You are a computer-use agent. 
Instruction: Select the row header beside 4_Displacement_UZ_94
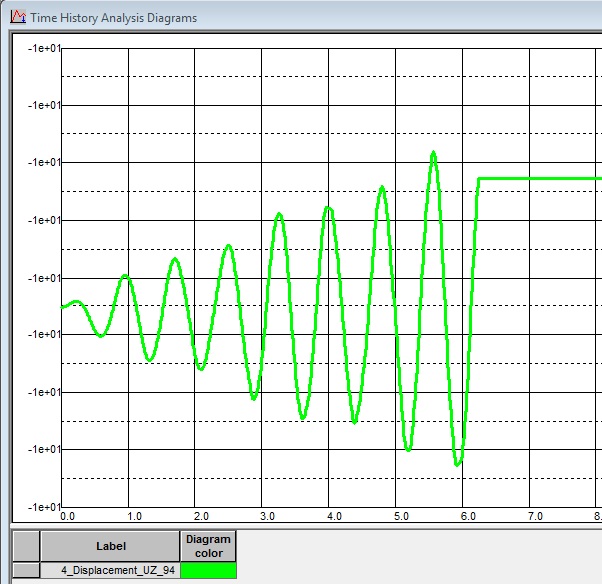[26, 570]
